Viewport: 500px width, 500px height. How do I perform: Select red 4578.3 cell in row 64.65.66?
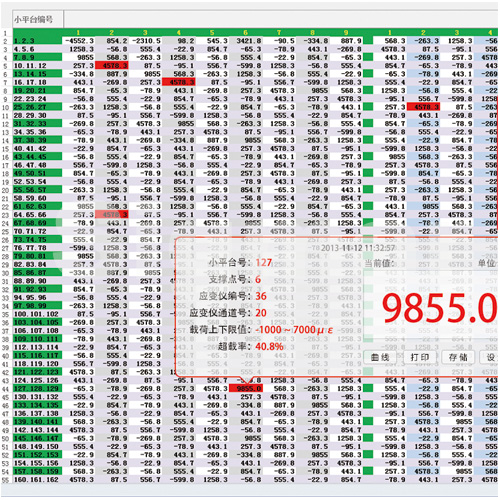(x=112, y=214)
